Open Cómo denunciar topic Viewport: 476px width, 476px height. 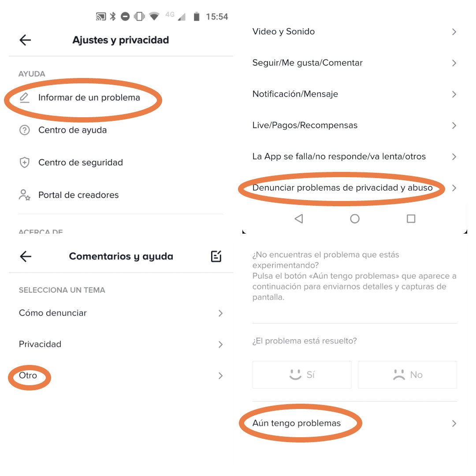tap(121, 313)
